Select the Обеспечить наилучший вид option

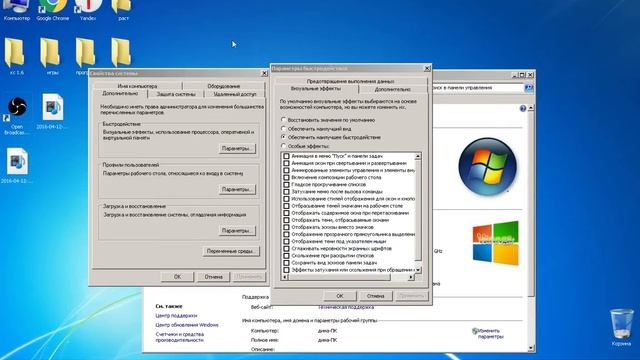tap(284, 129)
